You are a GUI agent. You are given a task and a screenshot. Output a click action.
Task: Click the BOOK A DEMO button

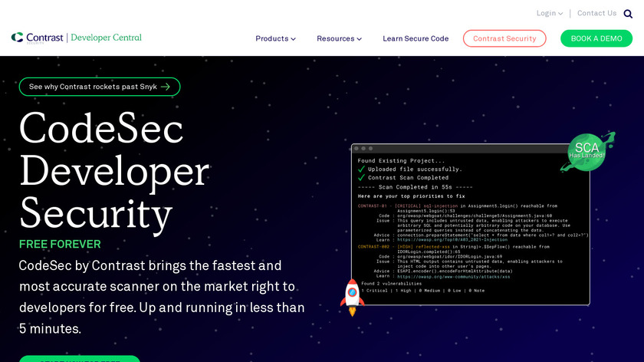[x=596, y=38]
